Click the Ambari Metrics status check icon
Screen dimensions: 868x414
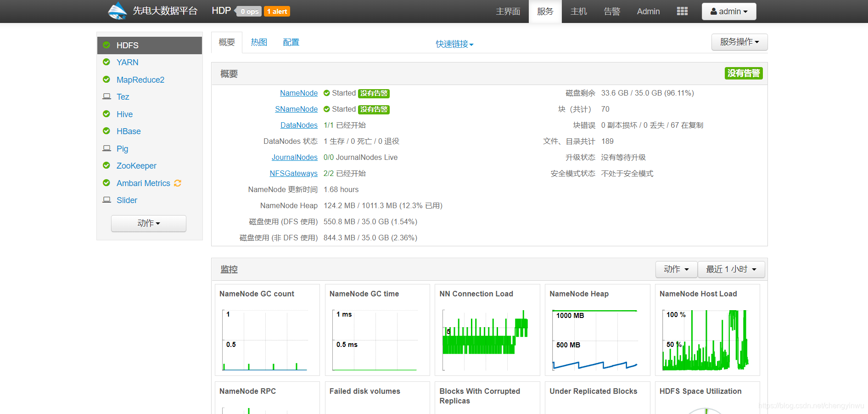(106, 183)
